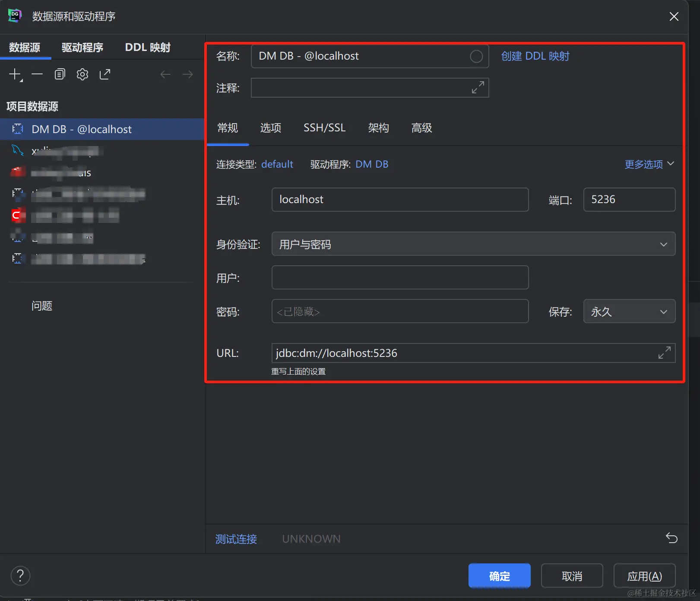Duplicate the data source via copy icon
The width and height of the screenshot is (700, 601).
tap(60, 74)
